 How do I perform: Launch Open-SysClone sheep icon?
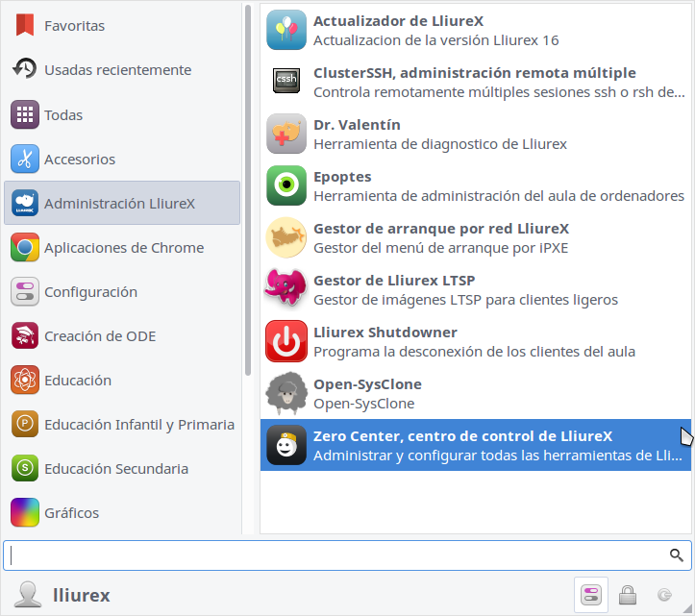286,393
